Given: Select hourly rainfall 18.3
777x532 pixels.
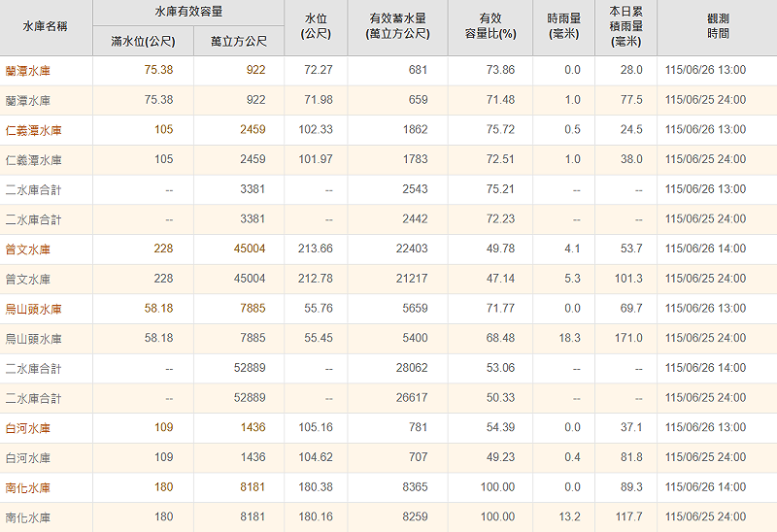Looking at the screenshot, I should (x=570, y=338).
